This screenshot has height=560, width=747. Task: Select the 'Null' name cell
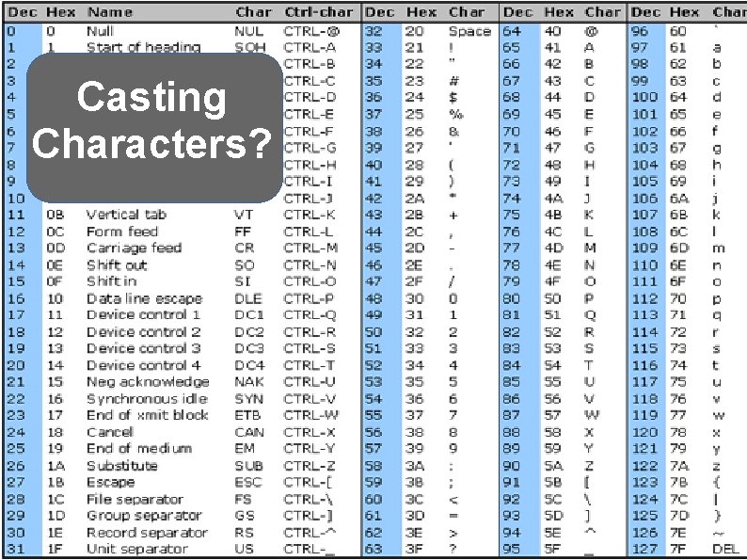pyautogui.click(x=100, y=31)
